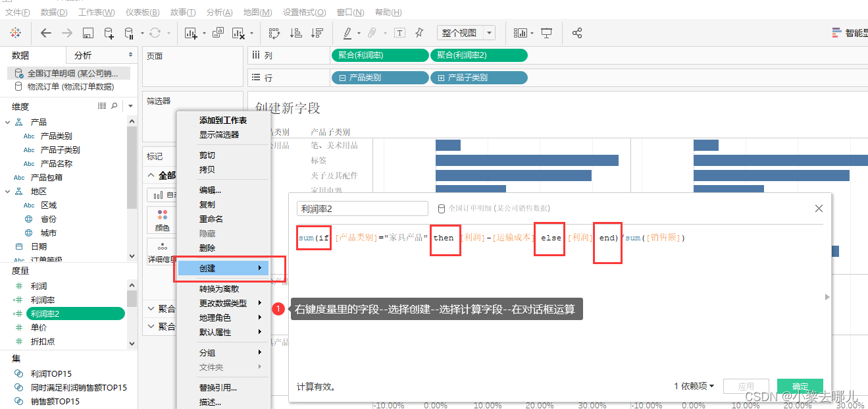Click the Save workbook toolbar icon
The height and width of the screenshot is (409, 868).
[x=88, y=33]
